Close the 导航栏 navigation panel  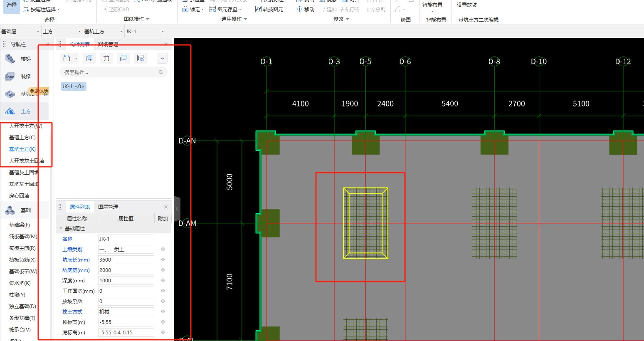click(x=48, y=44)
